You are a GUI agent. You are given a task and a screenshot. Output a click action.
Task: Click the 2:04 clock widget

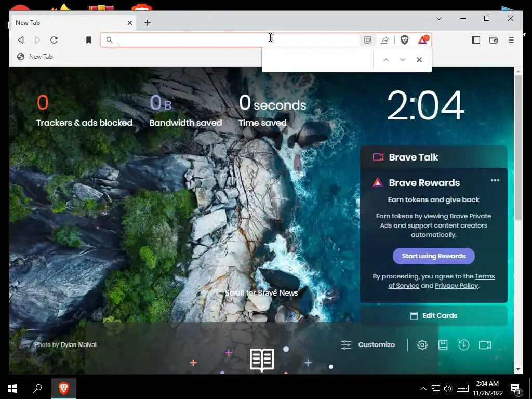click(426, 105)
